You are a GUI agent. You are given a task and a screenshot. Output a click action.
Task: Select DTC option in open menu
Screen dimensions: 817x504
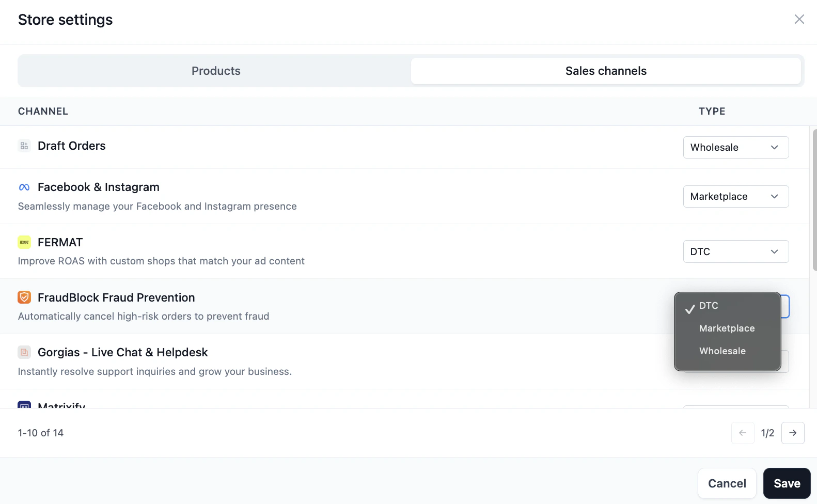(x=727, y=306)
